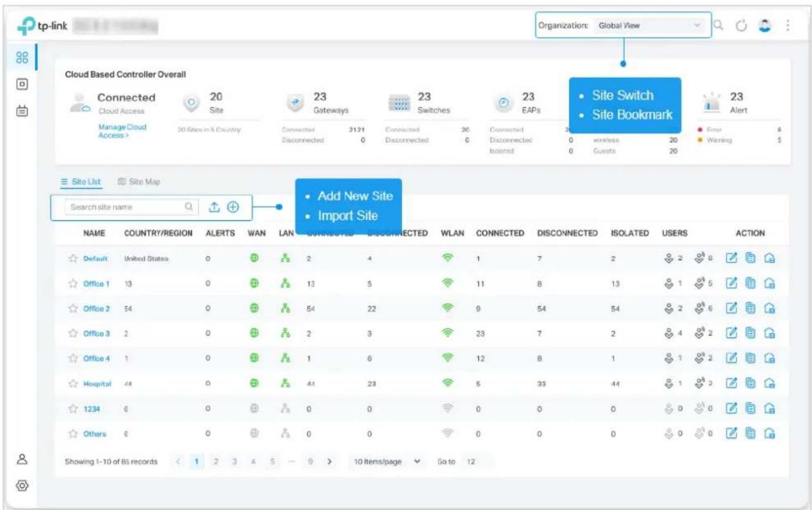Click the copy icon for Office 4
812x510 pixels.
pos(751,359)
